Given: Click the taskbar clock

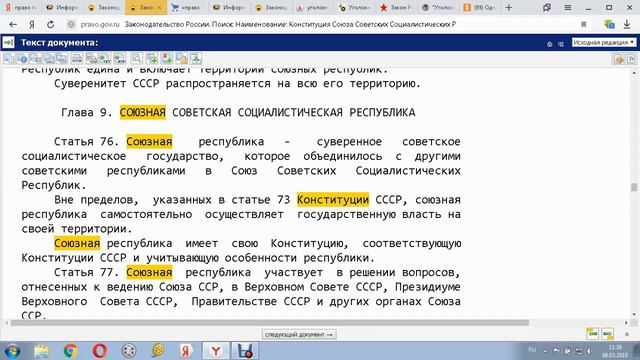Looking at the screenshot, I should coord(615,351).
